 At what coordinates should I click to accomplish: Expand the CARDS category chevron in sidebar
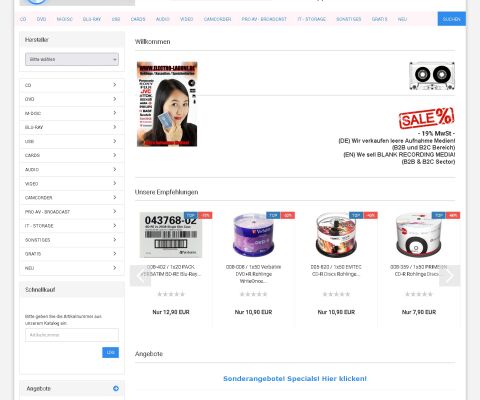click(114, 155)
